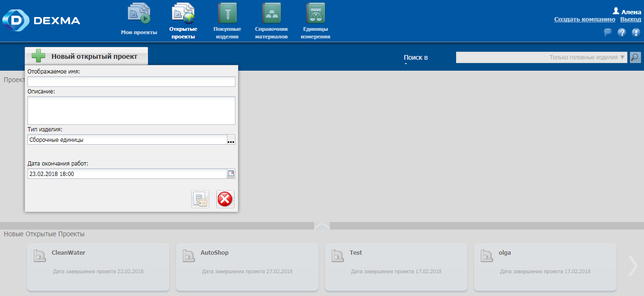Open Тип изделия ellipsis selector
The height and width of the screenshot is (296, 644).
231,139
